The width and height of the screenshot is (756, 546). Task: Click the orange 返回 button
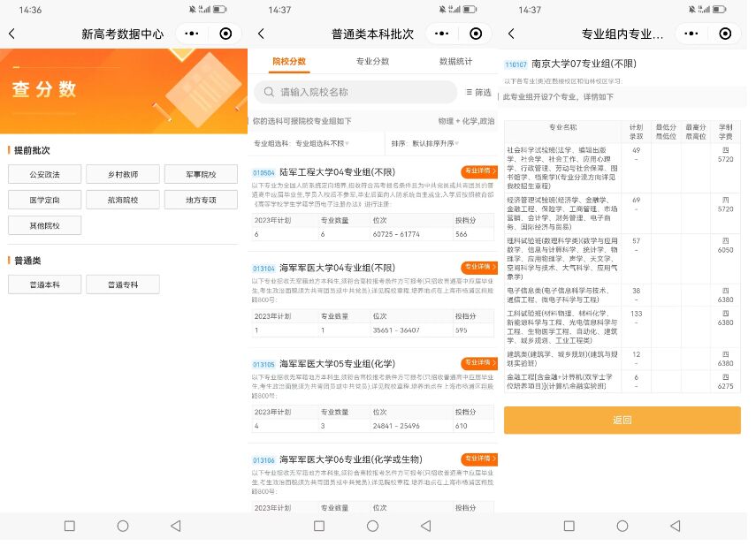point(622,420)
